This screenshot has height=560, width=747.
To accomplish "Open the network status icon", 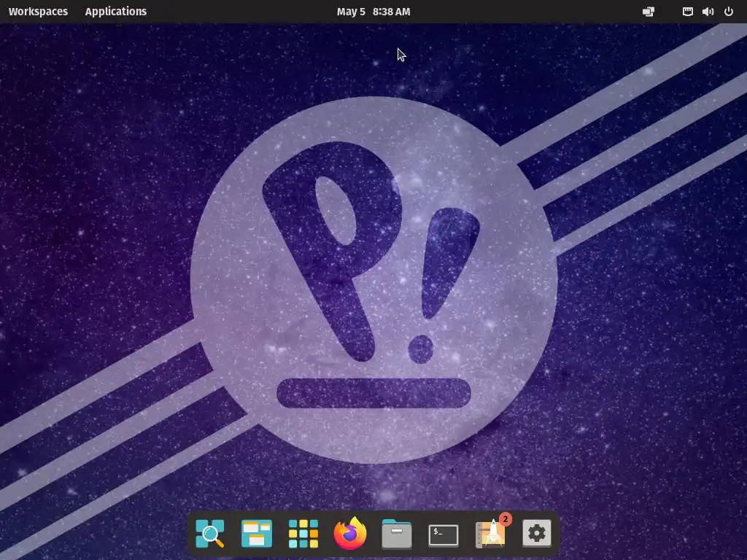I will [x=687, y=12].
